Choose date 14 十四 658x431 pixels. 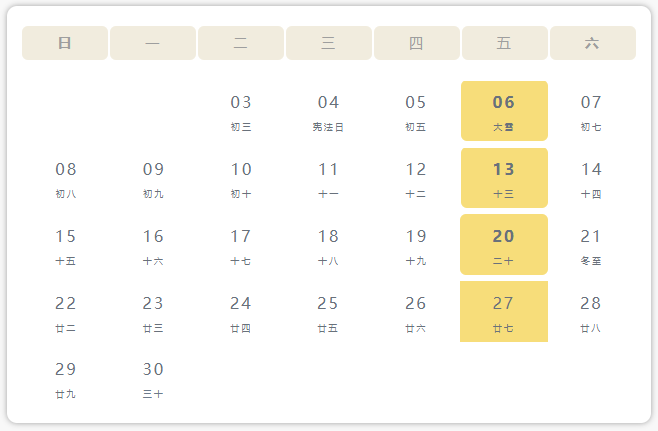coord(591,178)
